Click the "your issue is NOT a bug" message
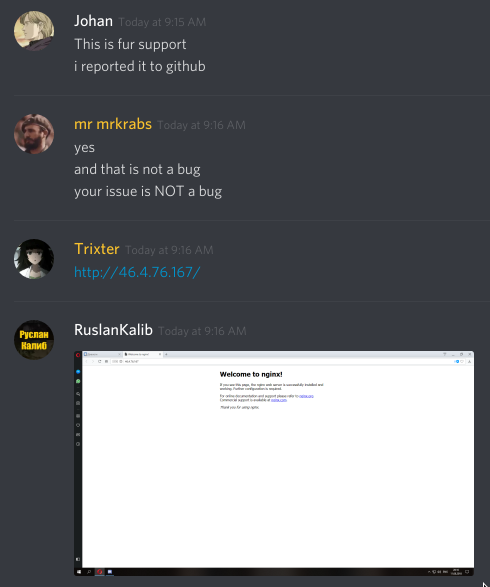The image size is (490, 587). [x=148, y=191]
